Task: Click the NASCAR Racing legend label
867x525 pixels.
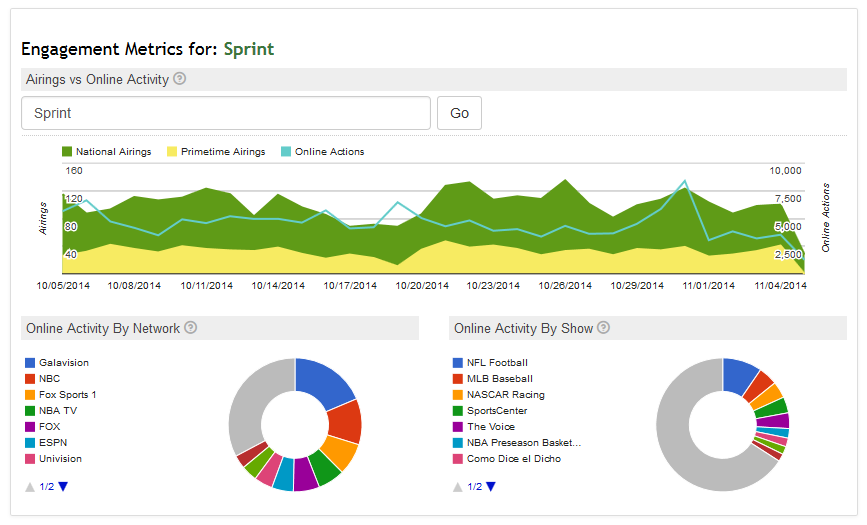Action: point(506,395)
